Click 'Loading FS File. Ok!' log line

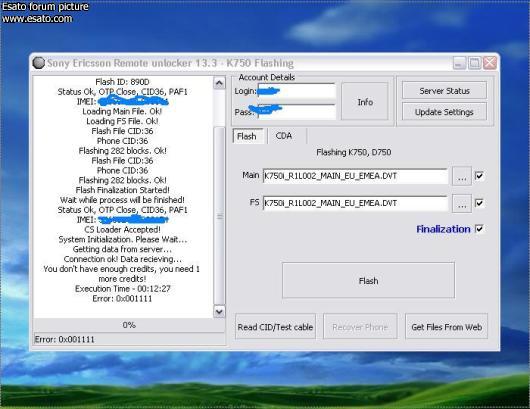[122, 121]
